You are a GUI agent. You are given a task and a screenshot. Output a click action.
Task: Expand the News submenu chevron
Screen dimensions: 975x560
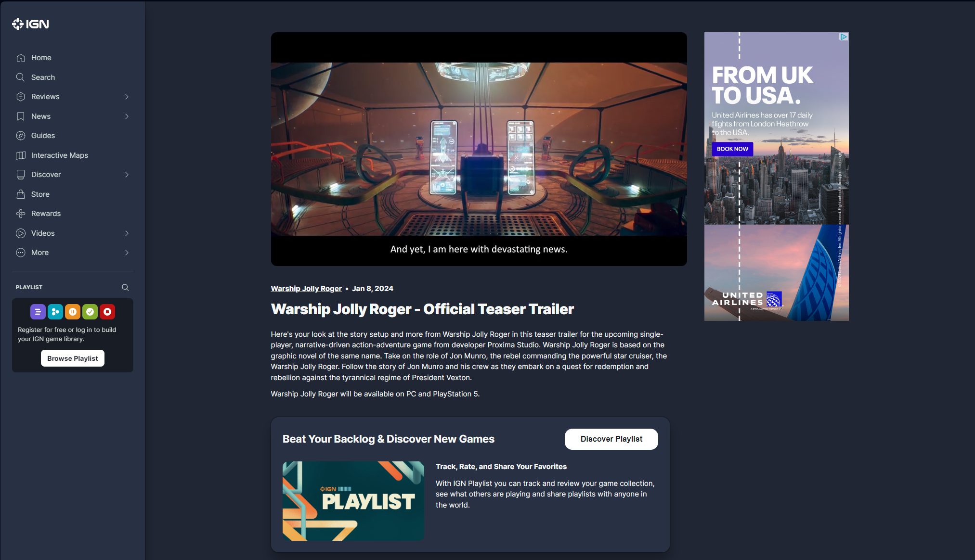[x=127, y=116]
